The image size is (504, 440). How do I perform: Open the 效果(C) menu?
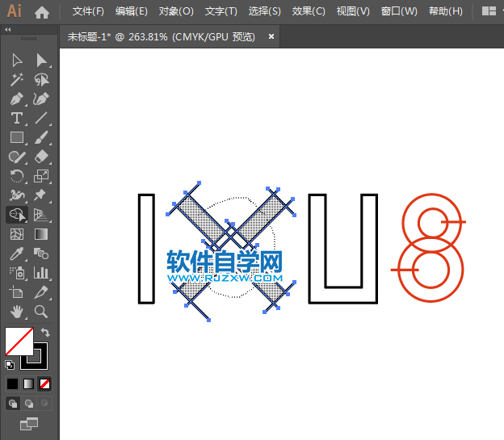(309, 11)
